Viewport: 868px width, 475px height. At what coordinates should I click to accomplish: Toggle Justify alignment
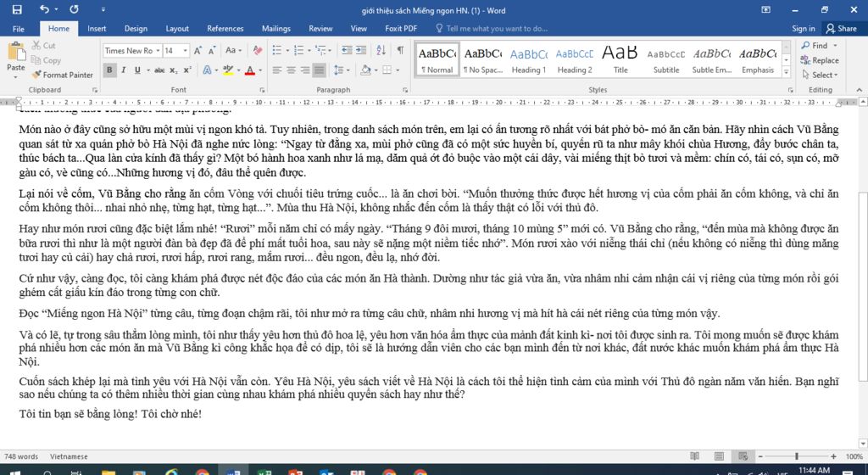[x=319, y=70]
